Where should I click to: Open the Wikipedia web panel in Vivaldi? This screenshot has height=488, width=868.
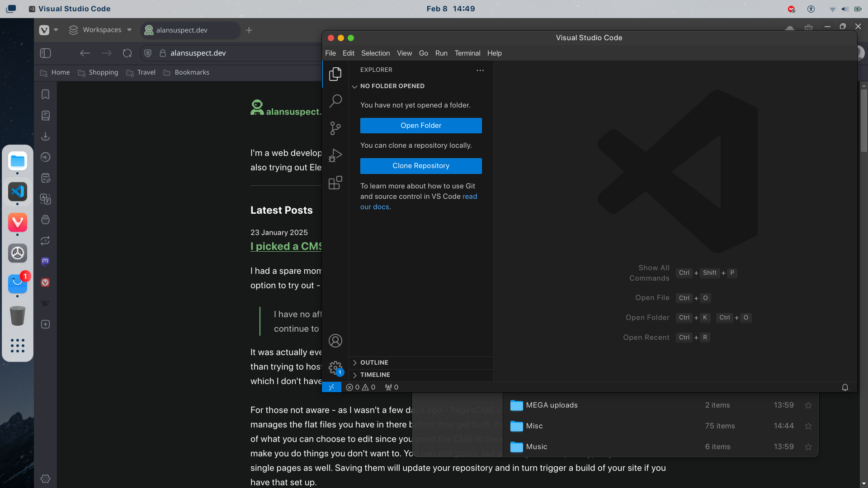click(45, 303)
